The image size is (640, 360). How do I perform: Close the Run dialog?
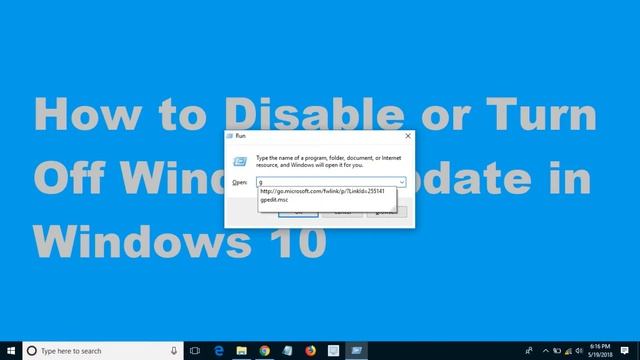point(408,136)
